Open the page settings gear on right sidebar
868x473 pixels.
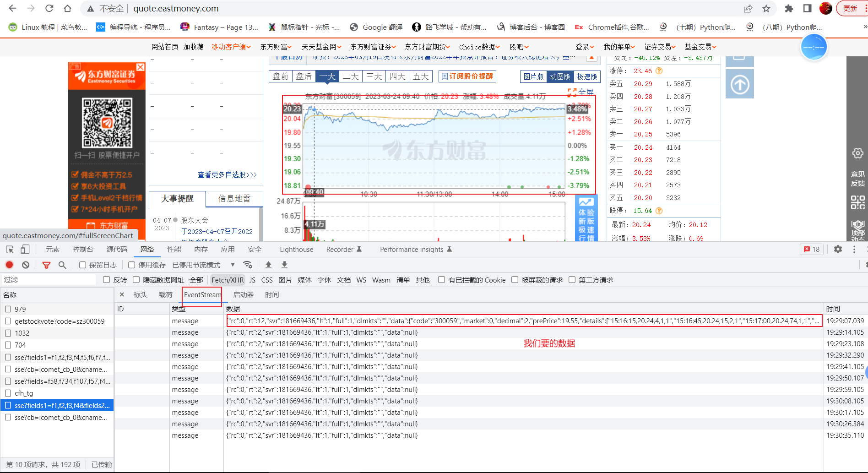click(857, 153)
